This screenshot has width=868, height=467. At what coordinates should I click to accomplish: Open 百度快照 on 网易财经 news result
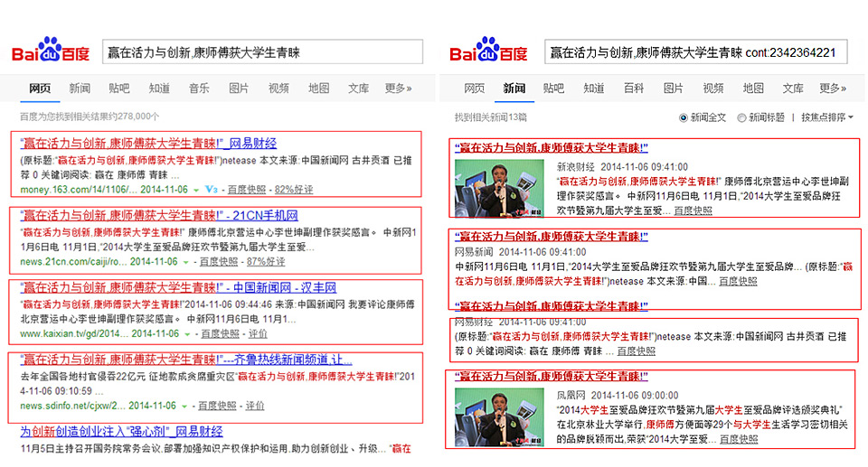636,351
